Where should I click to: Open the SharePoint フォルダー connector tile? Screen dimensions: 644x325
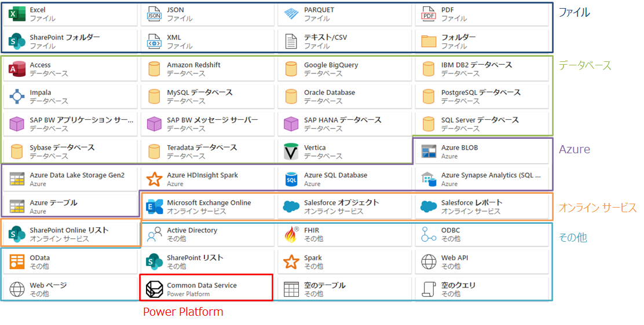click(x=70, y=41)
